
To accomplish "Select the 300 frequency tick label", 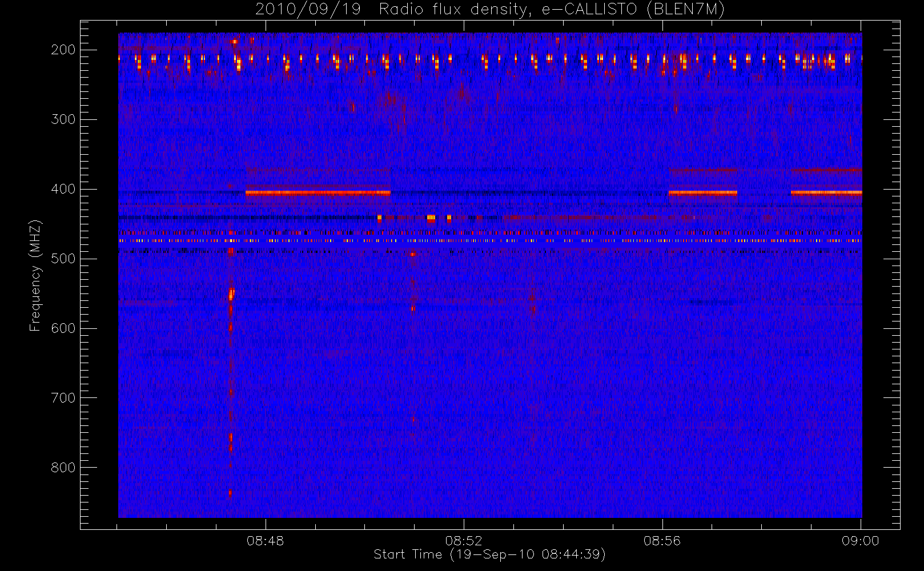I will click(x=63, y=119).
